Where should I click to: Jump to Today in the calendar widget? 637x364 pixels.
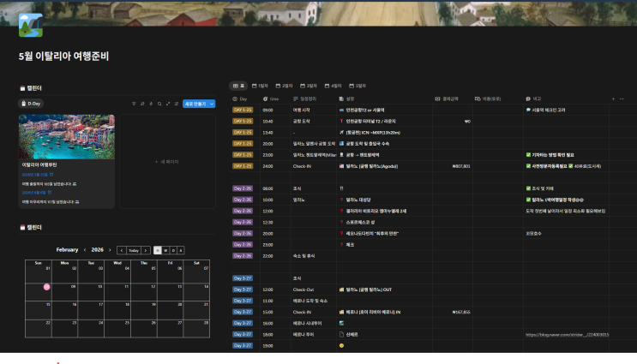pyautogui.click(x=134, y=250)
